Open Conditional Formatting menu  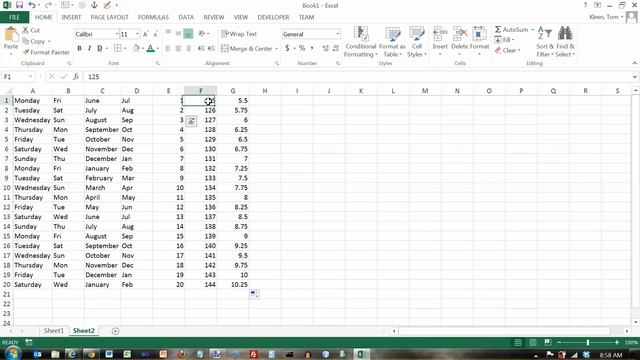point(361,42)
